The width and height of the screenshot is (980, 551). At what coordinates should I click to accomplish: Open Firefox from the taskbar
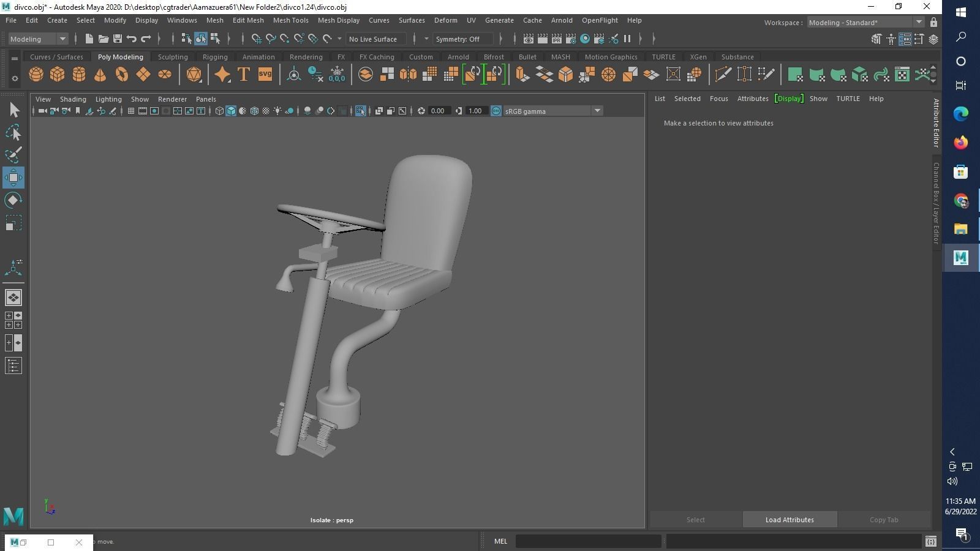point(960,143)
